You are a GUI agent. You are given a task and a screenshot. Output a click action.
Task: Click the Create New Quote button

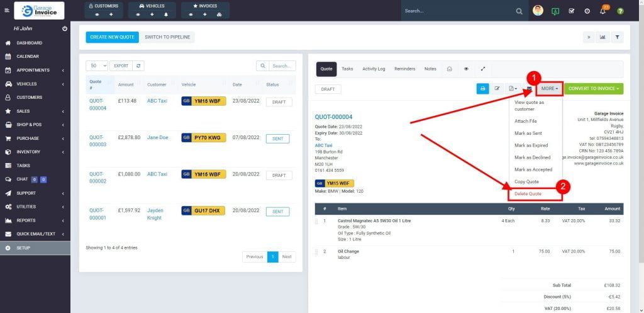[112, 37]
